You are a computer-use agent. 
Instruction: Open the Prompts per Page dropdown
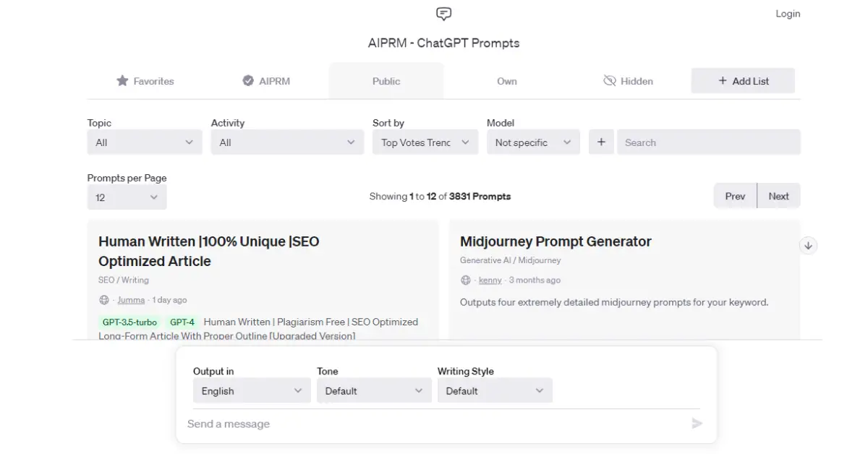coord(127,197)
